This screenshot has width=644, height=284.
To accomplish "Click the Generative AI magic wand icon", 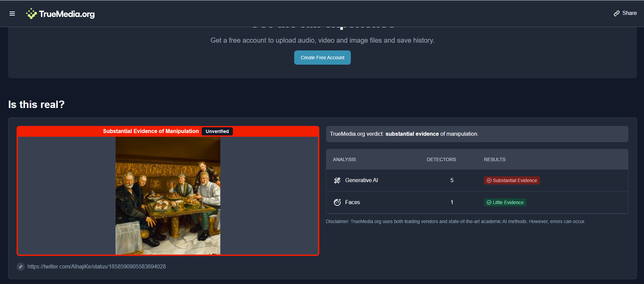I will pos(337,180).
